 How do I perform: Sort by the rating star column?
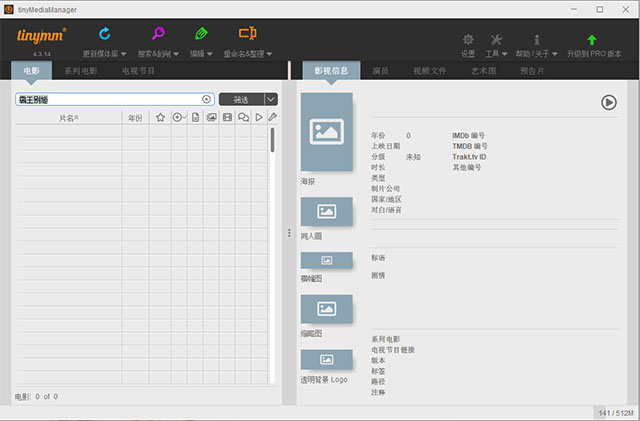[x=160, y=118]
